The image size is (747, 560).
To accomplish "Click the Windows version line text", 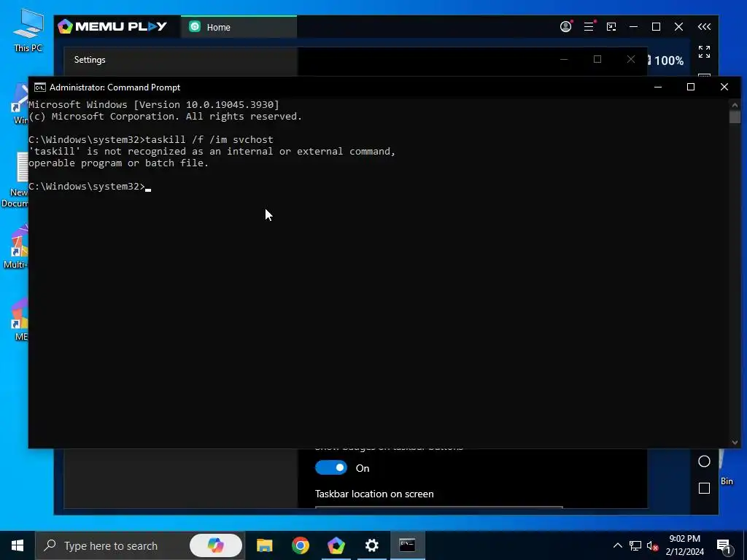I will pyautogui.click(x=154, y=105).
